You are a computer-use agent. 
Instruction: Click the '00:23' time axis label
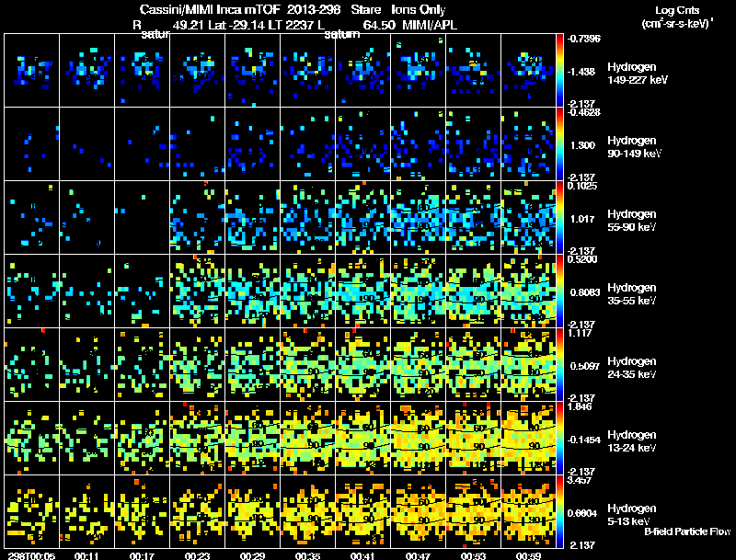197,555
